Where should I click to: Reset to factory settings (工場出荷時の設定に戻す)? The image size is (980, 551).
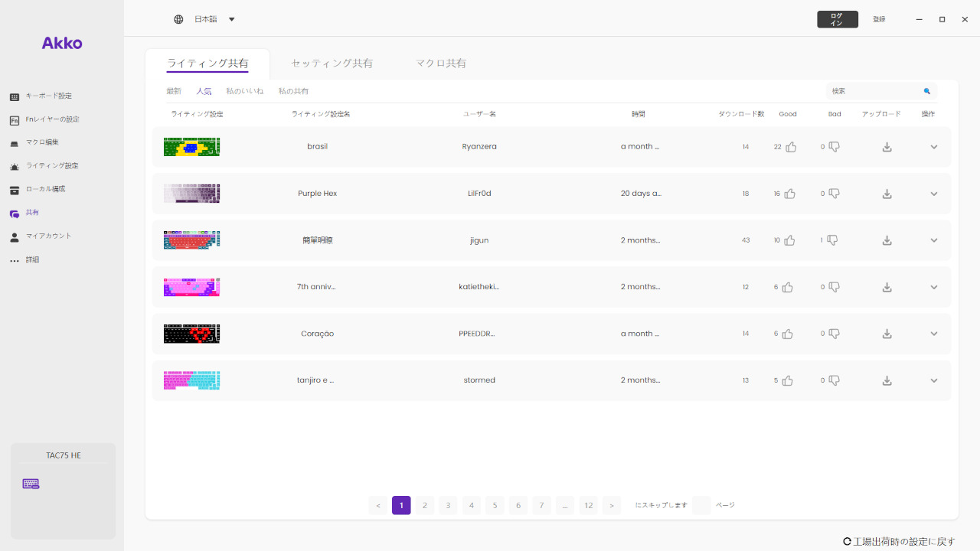point(899,541)
